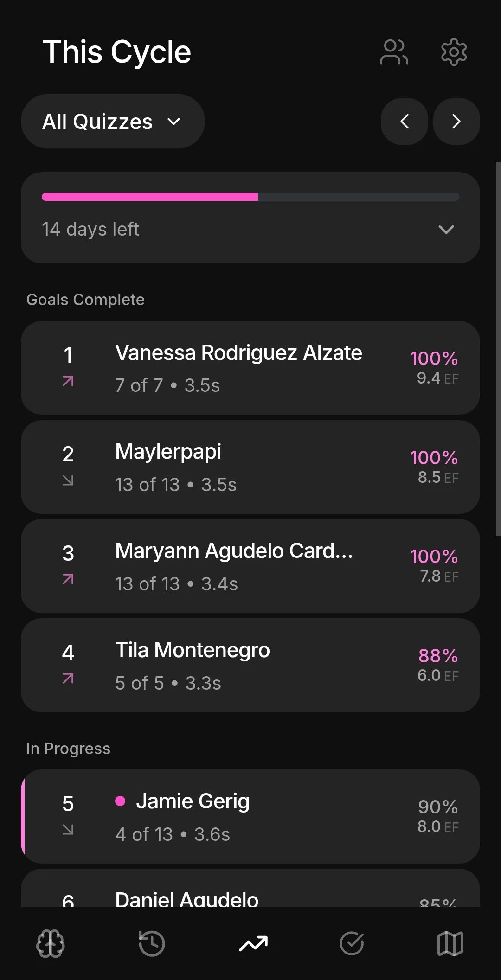Open the checkmark circle tab icon

tap(352, 944)
